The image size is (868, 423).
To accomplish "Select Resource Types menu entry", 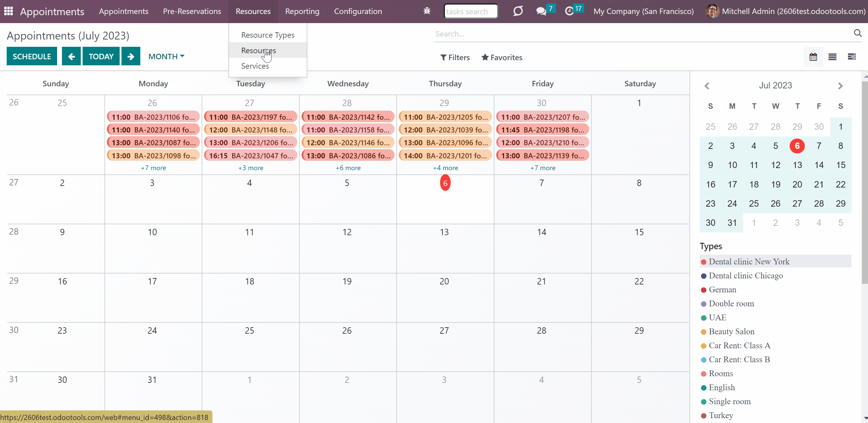I will [x=268, y=35].
